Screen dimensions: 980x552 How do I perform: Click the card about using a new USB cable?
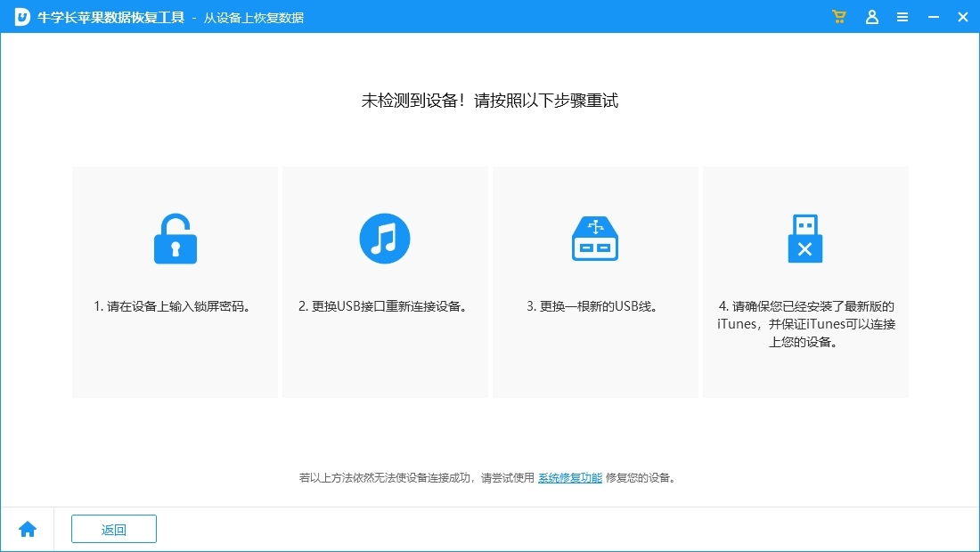click(594, 281)
